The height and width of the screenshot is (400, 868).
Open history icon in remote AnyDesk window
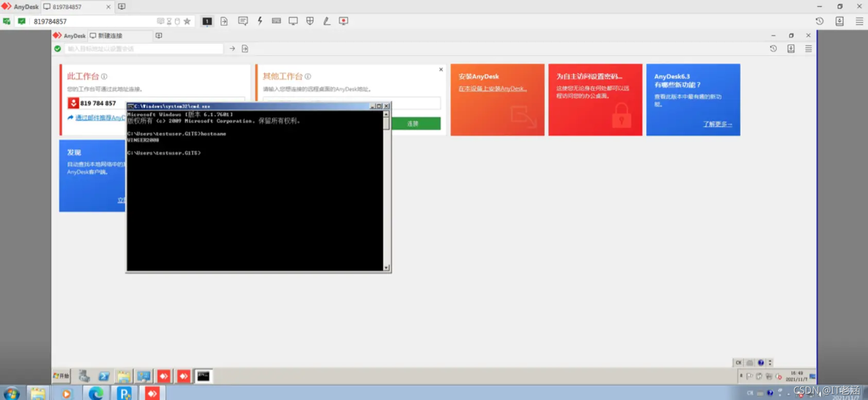tap(773, 48)
